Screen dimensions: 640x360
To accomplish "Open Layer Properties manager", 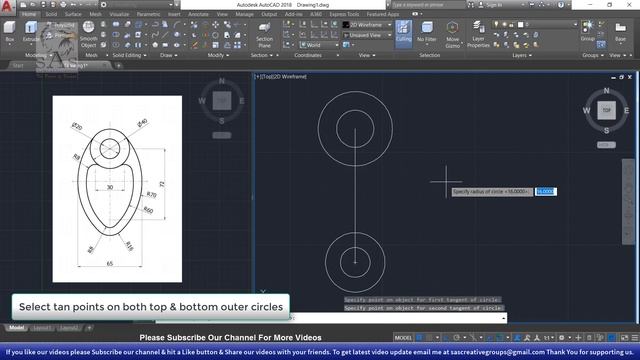I will (478, 34).
